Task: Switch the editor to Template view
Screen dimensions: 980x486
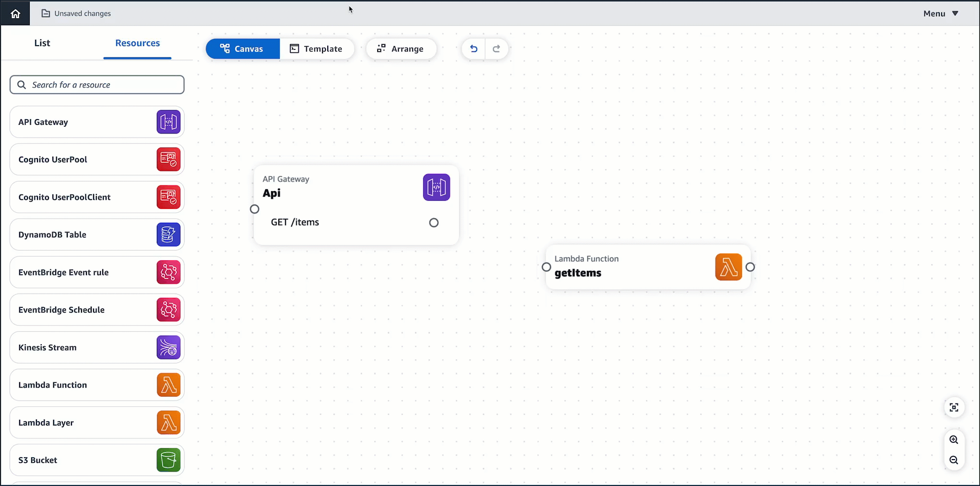Action: pyautogui.click(x=317, y=49)
